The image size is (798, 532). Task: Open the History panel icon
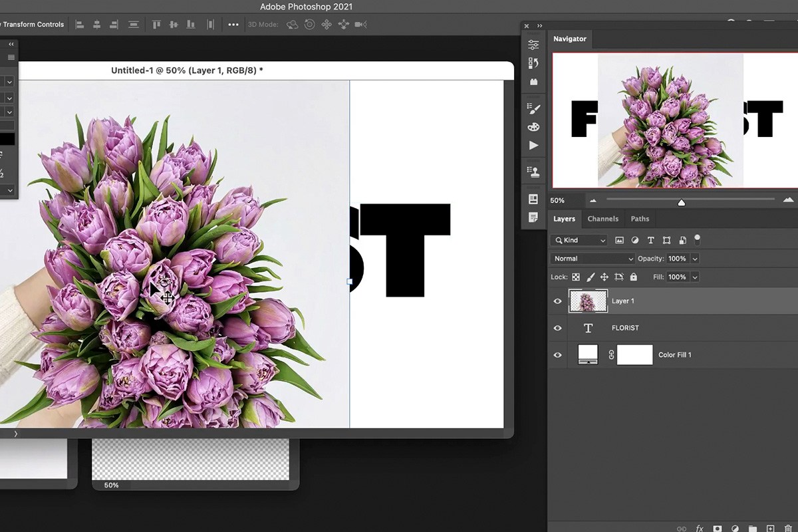533,63
